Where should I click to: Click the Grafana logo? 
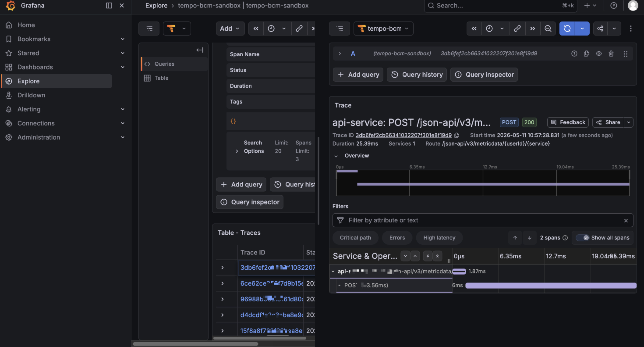coord(11,5)
